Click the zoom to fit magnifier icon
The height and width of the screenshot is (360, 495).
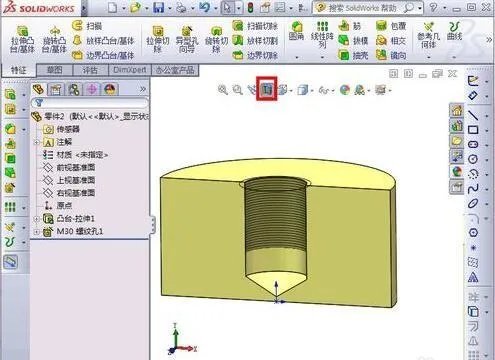pyautogui.click(x=222, y=90)
